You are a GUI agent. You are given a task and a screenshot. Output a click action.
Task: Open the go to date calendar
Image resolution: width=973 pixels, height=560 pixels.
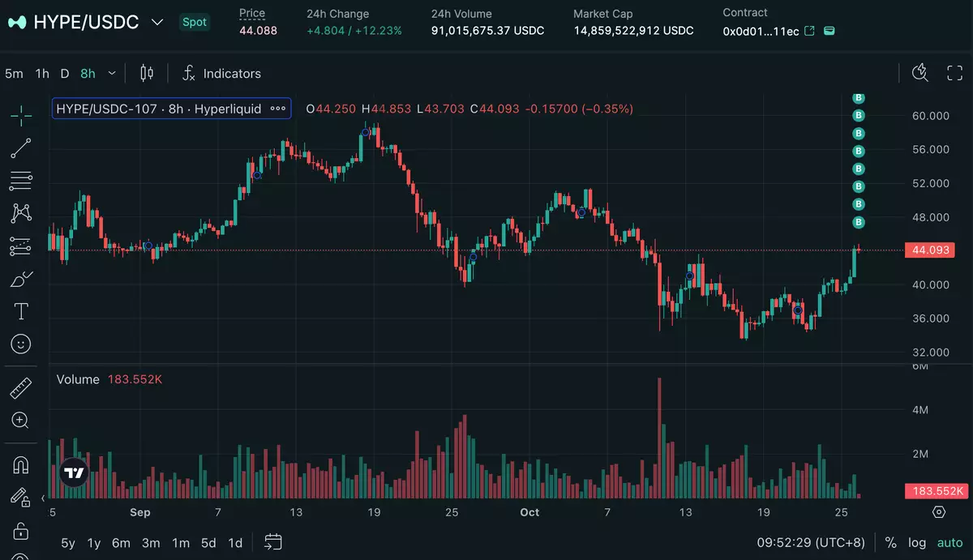click(x=273, y=543)
